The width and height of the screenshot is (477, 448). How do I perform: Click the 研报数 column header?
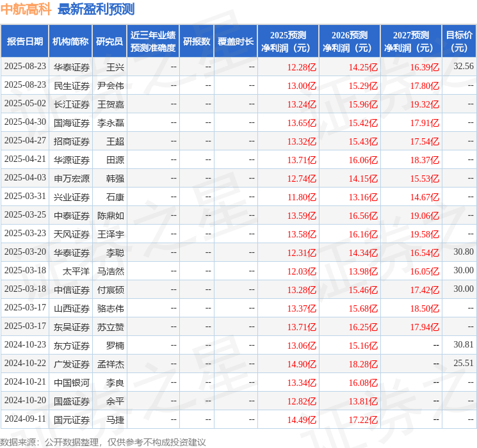point(197,42)
